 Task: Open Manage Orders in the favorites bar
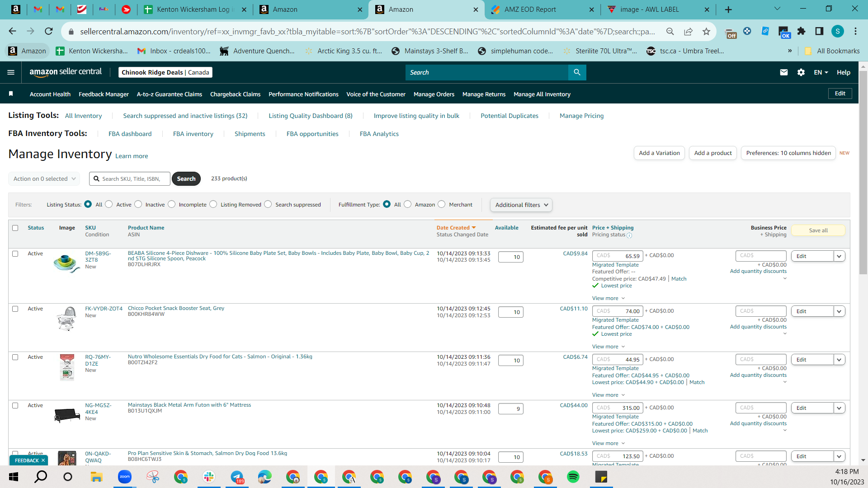point(434,94)
